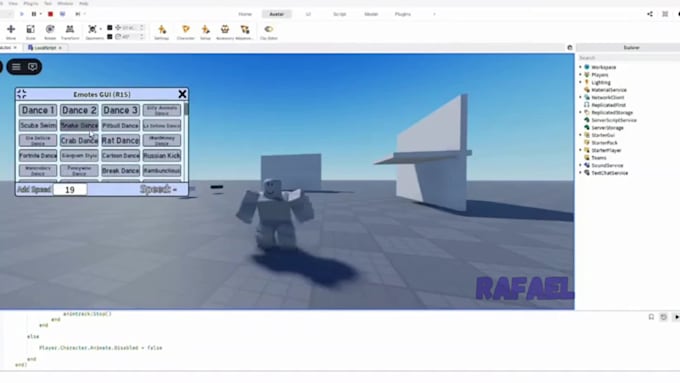Click the Dance 2 emote button
Viewport: 680px width, 383px height.
pos(79,110)
